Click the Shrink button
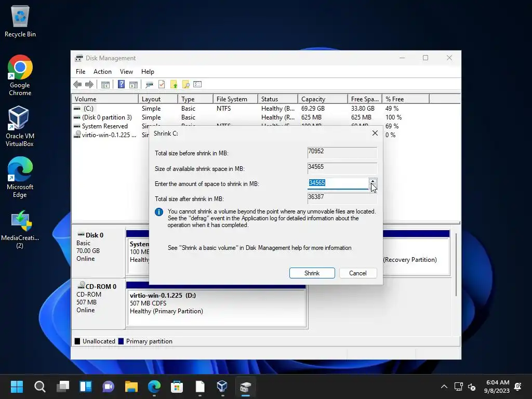The image size is (532, 399). coord(312,273)
